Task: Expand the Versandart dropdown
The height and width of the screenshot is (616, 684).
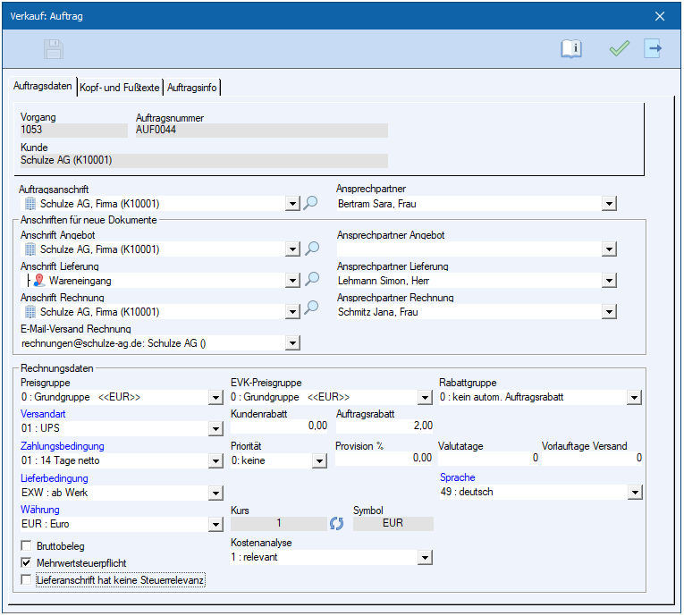Action: click(215, 429)
